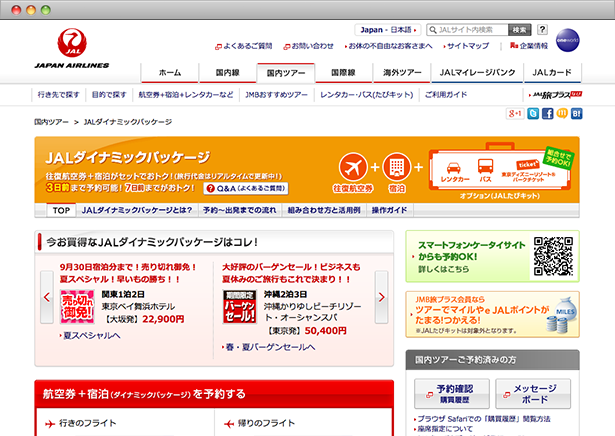Click the 国内ツアー breadcrumb link

tap(51, 122)
